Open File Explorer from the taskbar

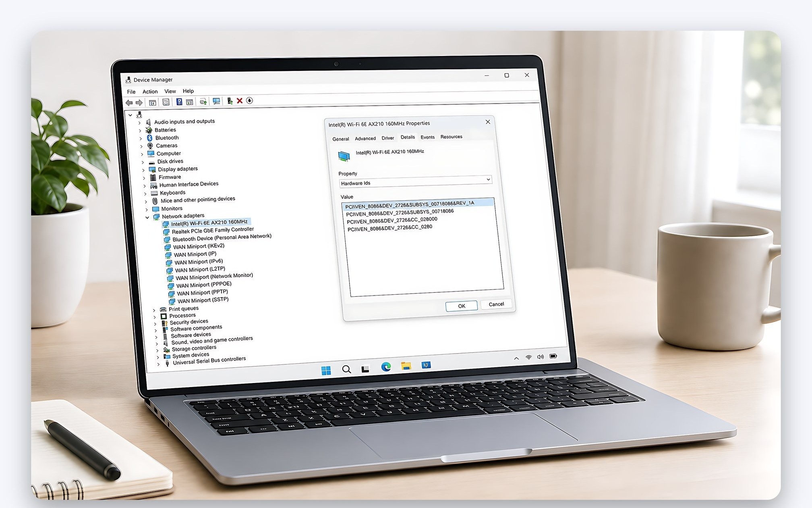406,366
